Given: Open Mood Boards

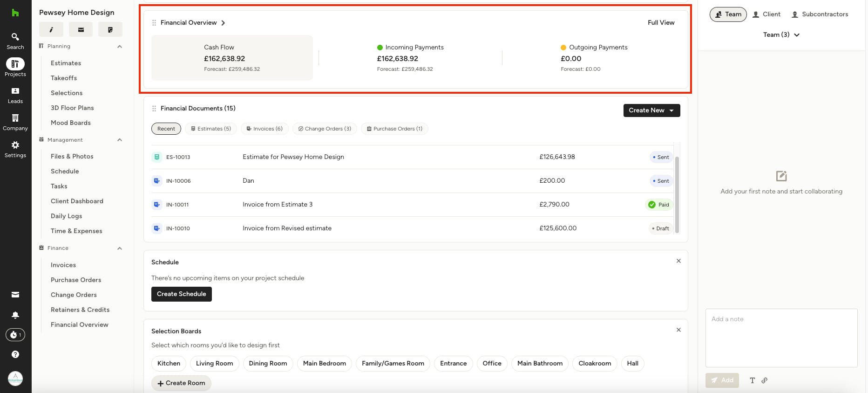Looking at the screenshot, I should [71, 123].
